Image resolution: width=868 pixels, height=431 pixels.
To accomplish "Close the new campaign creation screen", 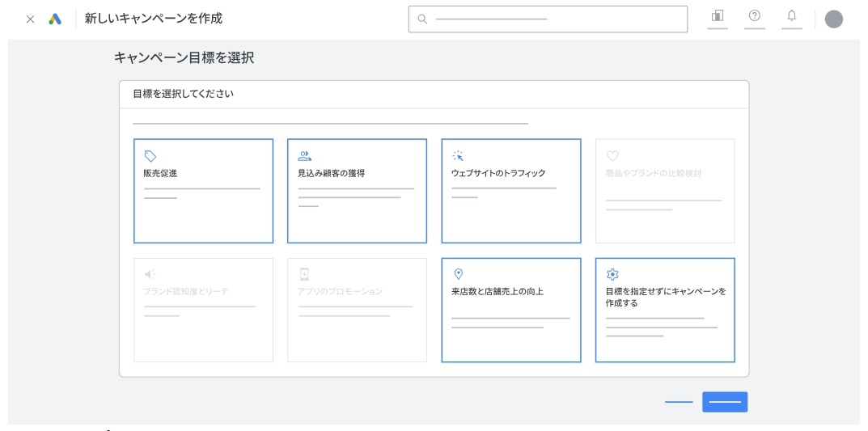I will pos(31,19).
